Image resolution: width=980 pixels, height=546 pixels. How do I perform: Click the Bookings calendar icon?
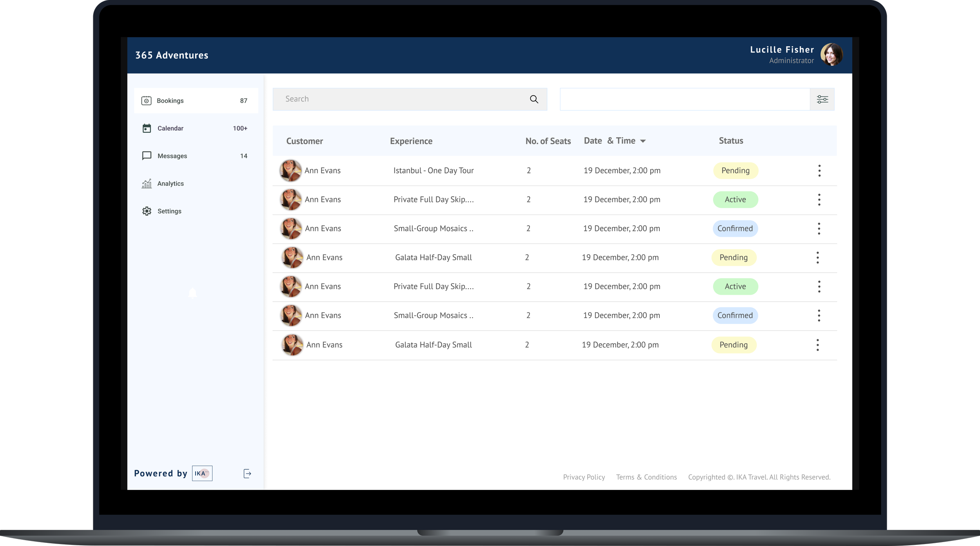click(x=146, y=101)
